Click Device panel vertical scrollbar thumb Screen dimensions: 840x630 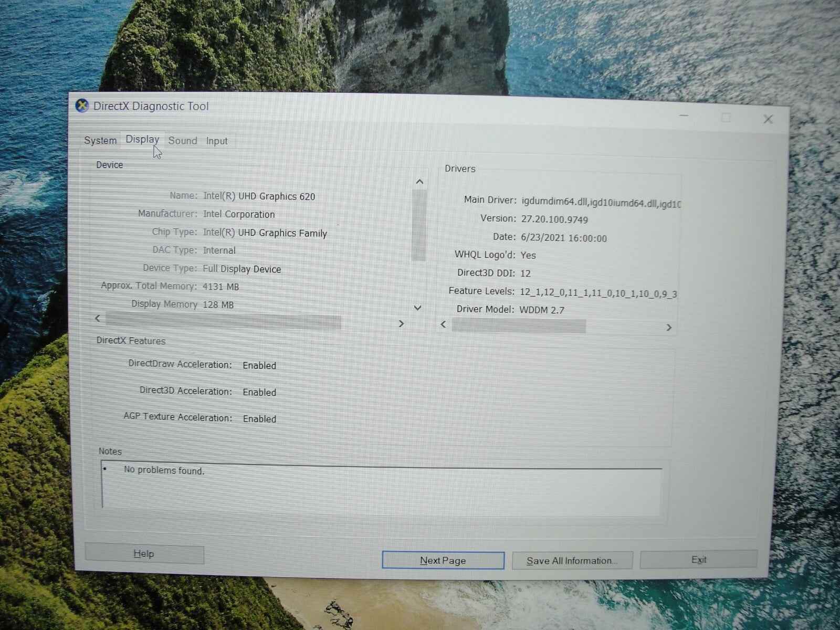pyautogui.click(x=418, y=226)
